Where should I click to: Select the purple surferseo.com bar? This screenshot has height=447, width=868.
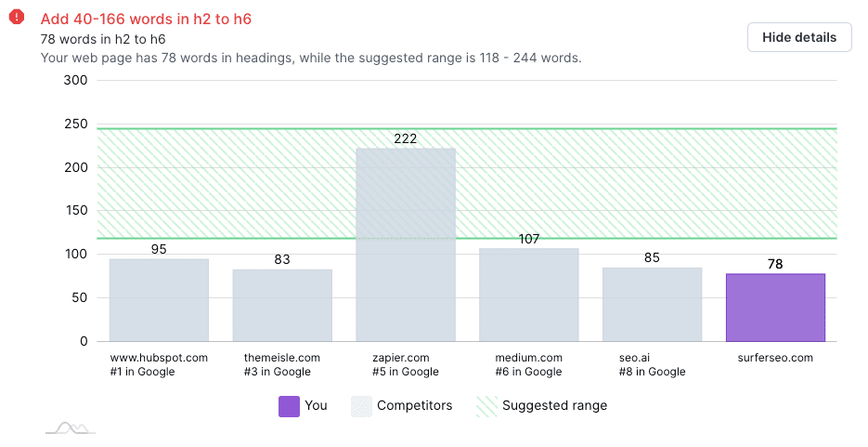point(775,308)
